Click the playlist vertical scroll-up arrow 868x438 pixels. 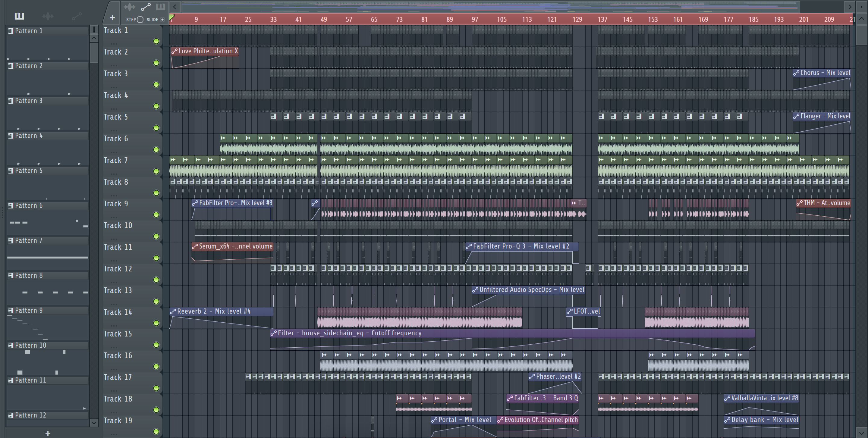tap(862, 19)
